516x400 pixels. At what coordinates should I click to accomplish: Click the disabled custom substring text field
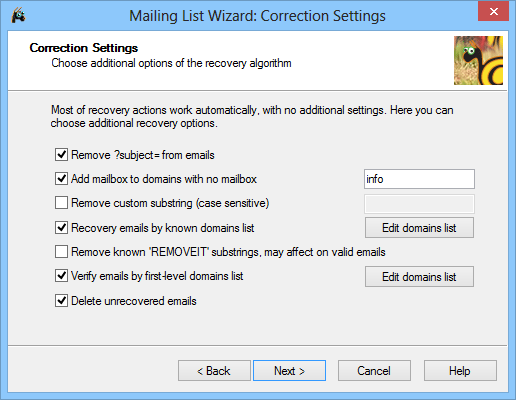click(x=419, y=204)
